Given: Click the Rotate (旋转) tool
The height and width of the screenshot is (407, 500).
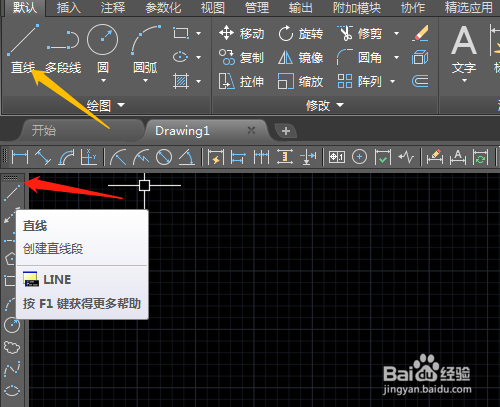Looking at the screenshot, I should click(301, 33).
